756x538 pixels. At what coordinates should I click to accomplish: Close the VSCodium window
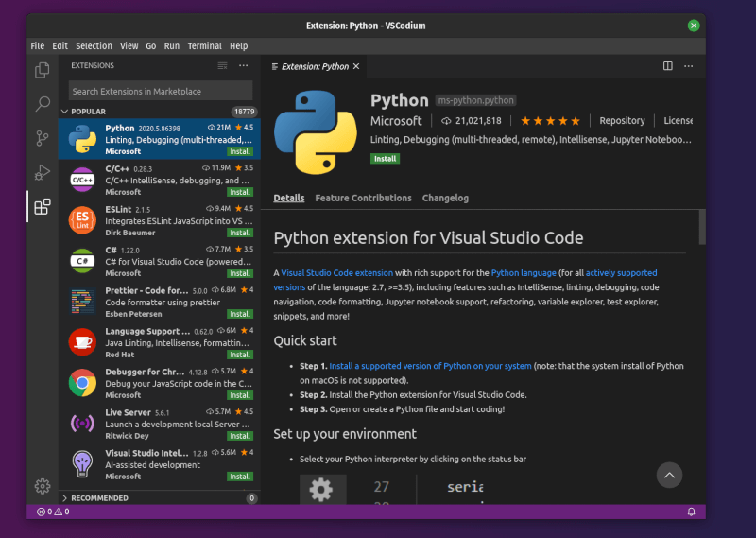694,26
